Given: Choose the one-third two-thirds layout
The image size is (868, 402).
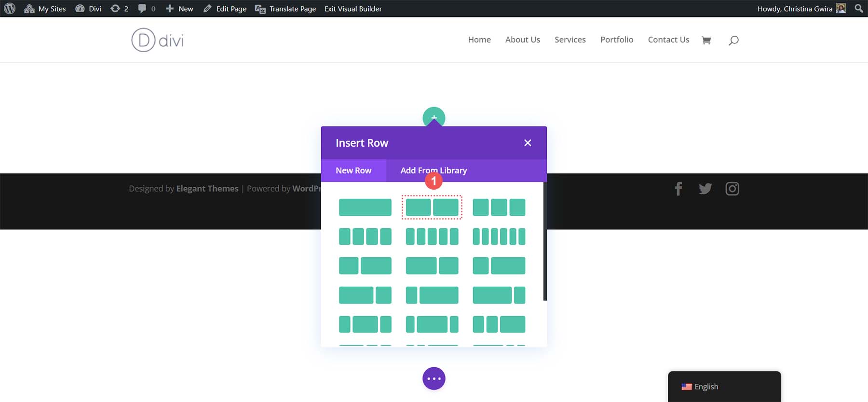Looking at the screenshot, I should click(x=499, y=266).
